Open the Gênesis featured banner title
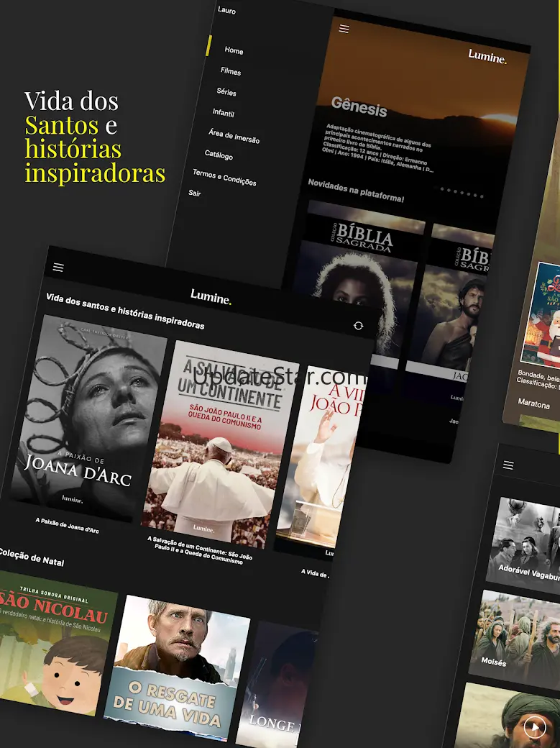Image resolution: width=560 pixels, height=748 pixels. pos(359,107)
